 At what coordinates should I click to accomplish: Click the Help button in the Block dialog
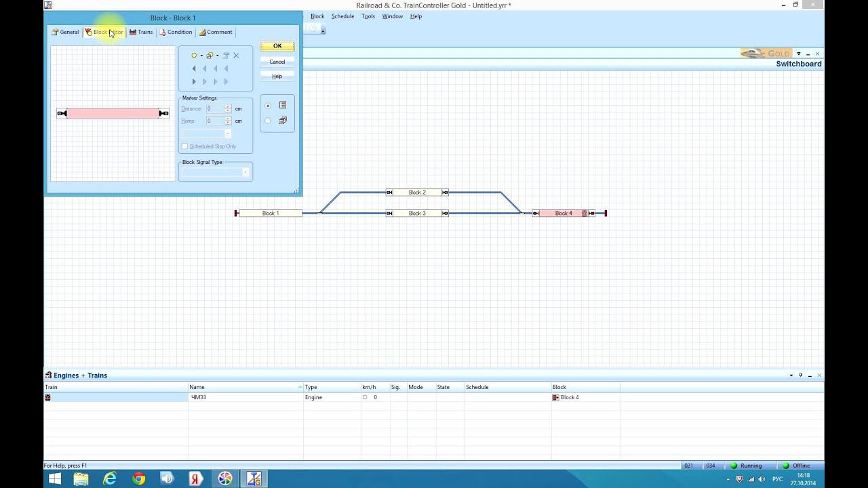click(x=277, y=77)
